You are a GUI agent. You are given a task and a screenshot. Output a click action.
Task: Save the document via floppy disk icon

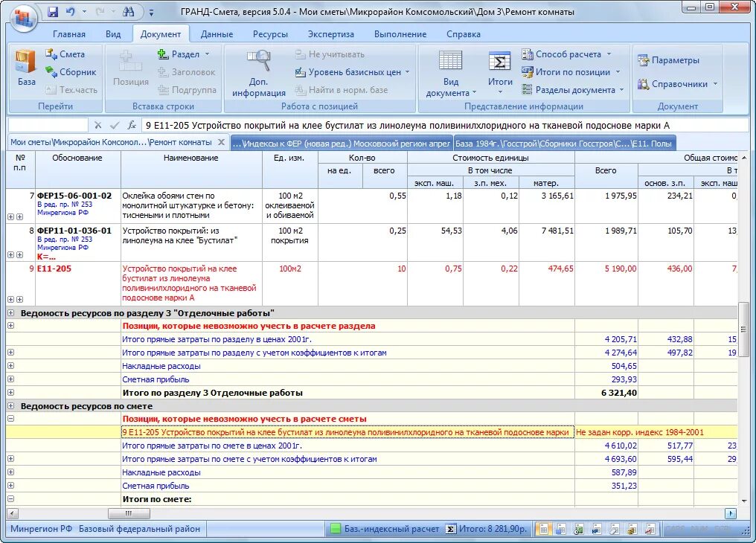pos(52,12)
